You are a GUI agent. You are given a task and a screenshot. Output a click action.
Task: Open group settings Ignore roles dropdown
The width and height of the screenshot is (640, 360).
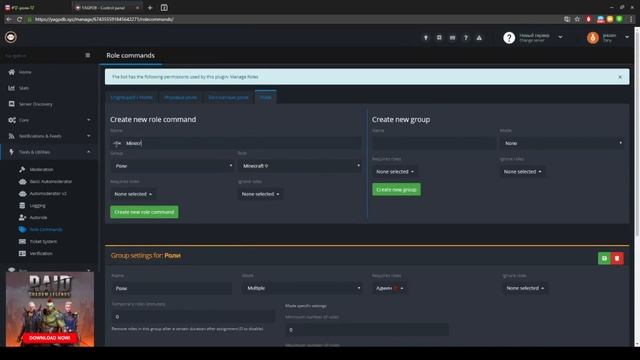coord(525,288)
